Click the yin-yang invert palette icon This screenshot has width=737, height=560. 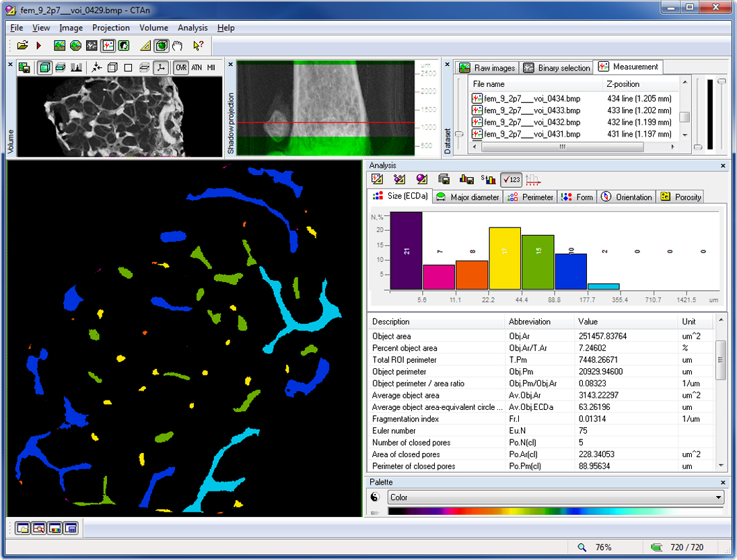376,497
